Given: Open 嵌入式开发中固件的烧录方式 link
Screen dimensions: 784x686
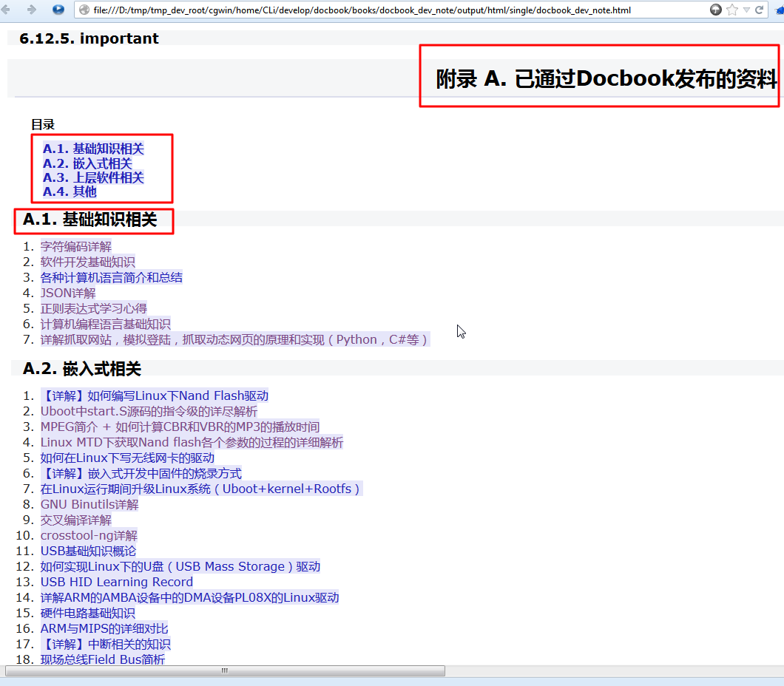Looking at the screenshot, I should tap(141, 473).
